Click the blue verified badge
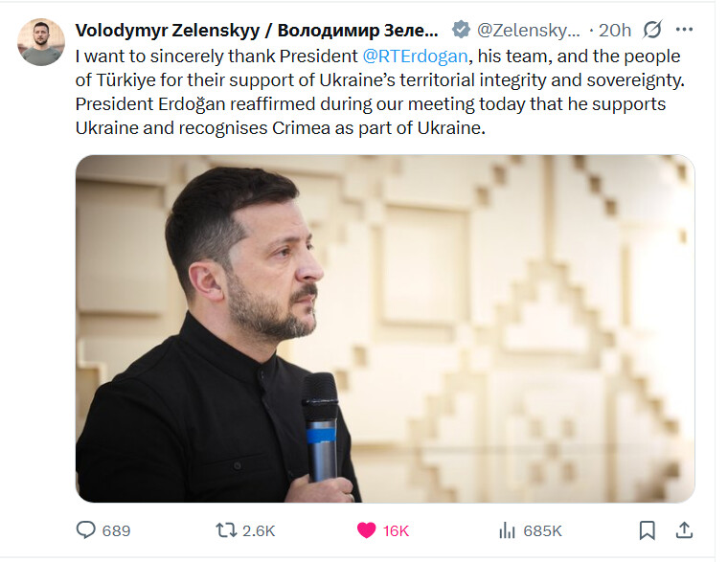Screen dimensions: 728x562 pyautogui.click(x=461, y=30)
